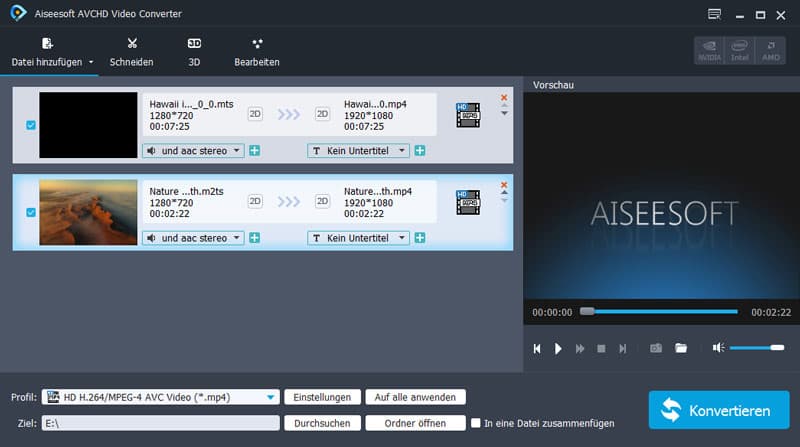Start conversion with Konvertieren button
Viewport: 800px width, 447px height.
[x=719, y=410]
